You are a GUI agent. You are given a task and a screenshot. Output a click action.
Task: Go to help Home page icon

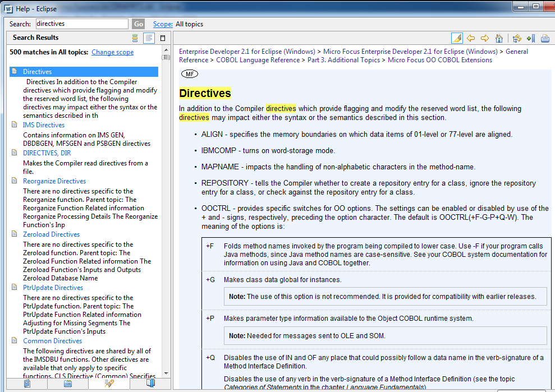(499, 38)
